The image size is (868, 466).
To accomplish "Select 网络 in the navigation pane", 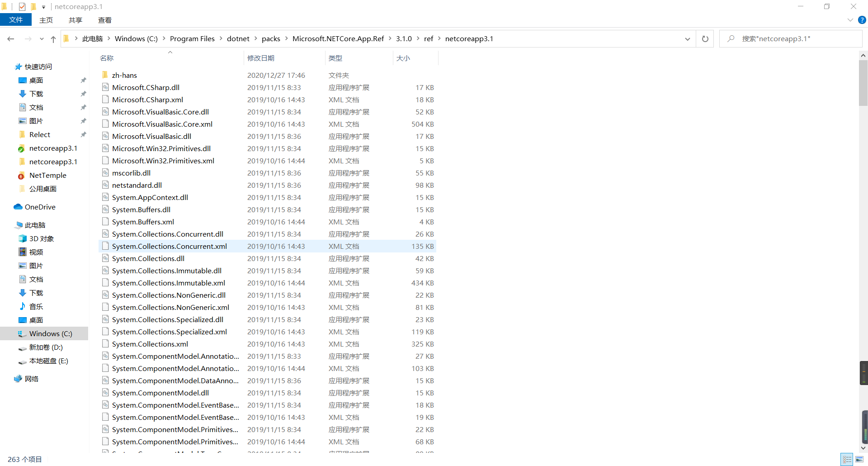I will pos(31,379).
